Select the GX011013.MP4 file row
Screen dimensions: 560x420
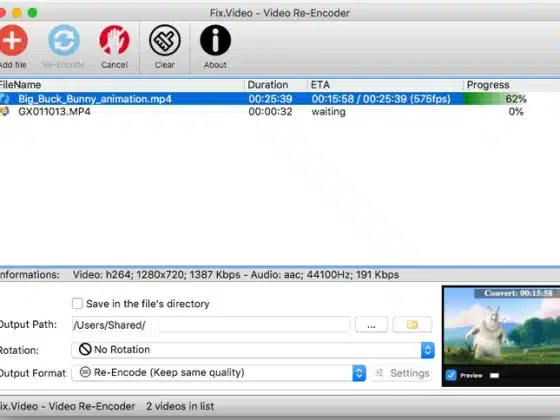(280, 112)
